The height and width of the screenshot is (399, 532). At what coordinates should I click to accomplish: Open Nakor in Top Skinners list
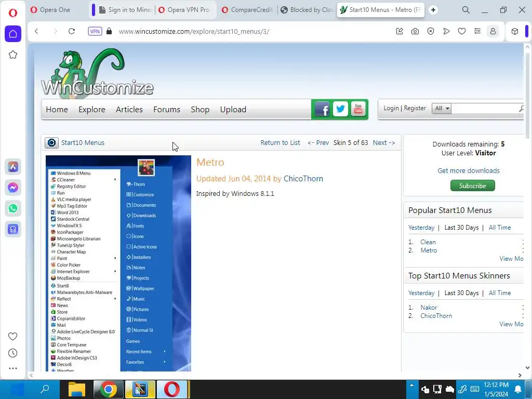(429, 308)
